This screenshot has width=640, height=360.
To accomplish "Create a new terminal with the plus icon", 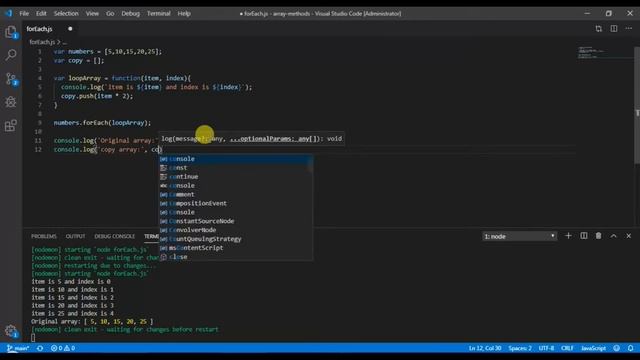I will 568,236.
